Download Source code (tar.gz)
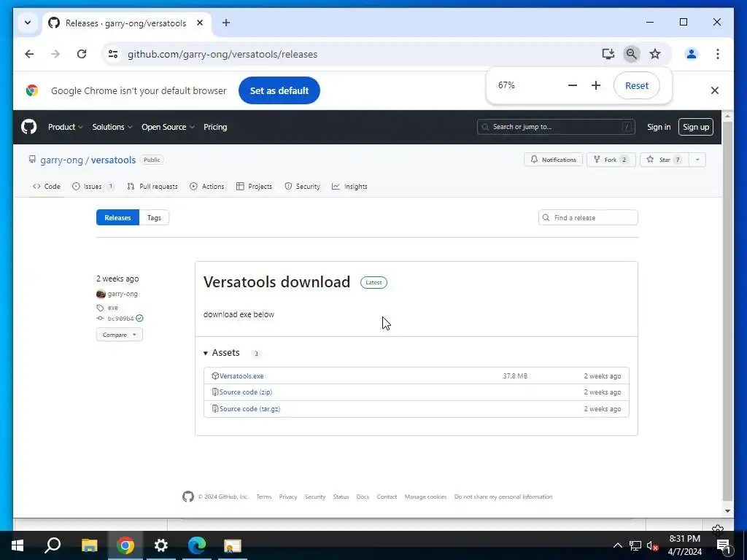This screenshot has width=747, height=560. (249, 408)
